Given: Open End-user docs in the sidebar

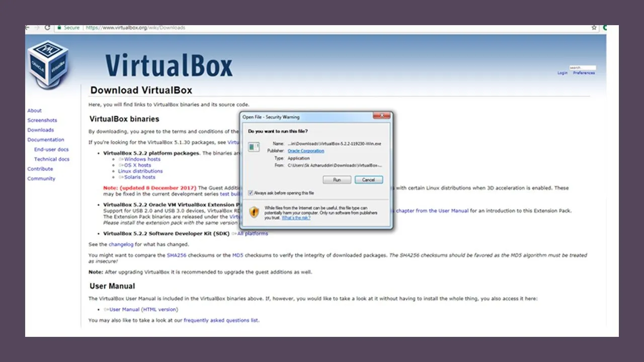Looking at the screenshot, I should (x=51, y=149).
